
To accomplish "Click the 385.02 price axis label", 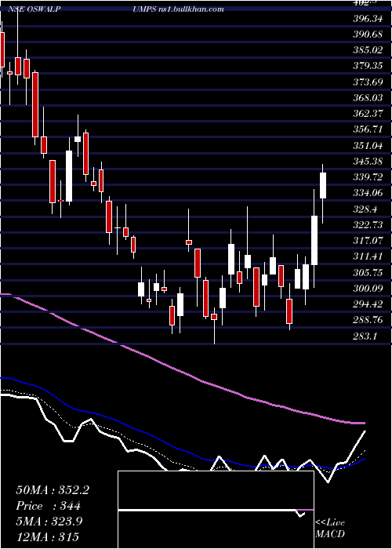I will pos(368,50).
